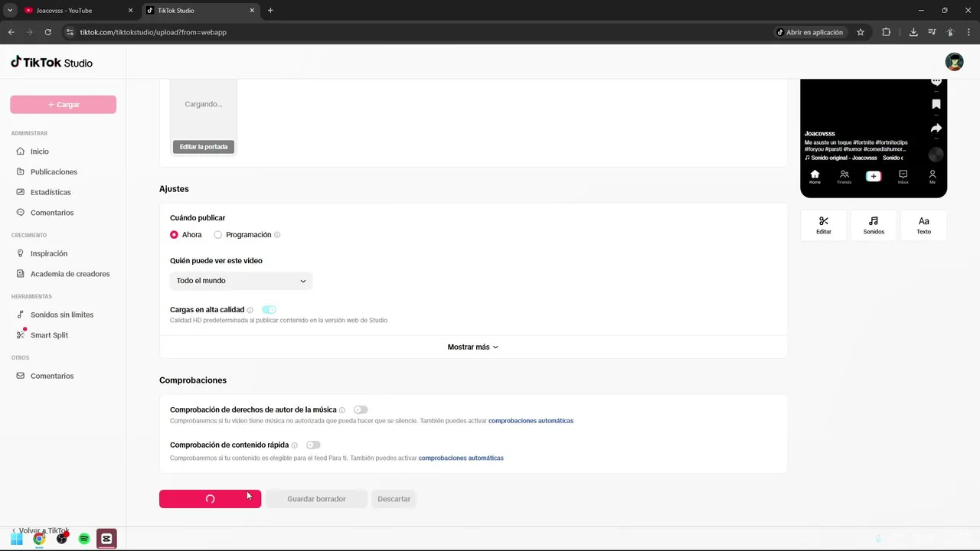This screenshot has width=980, height=551.
Task: Open Inspiración in the sidebar
Action: point(49,253)
